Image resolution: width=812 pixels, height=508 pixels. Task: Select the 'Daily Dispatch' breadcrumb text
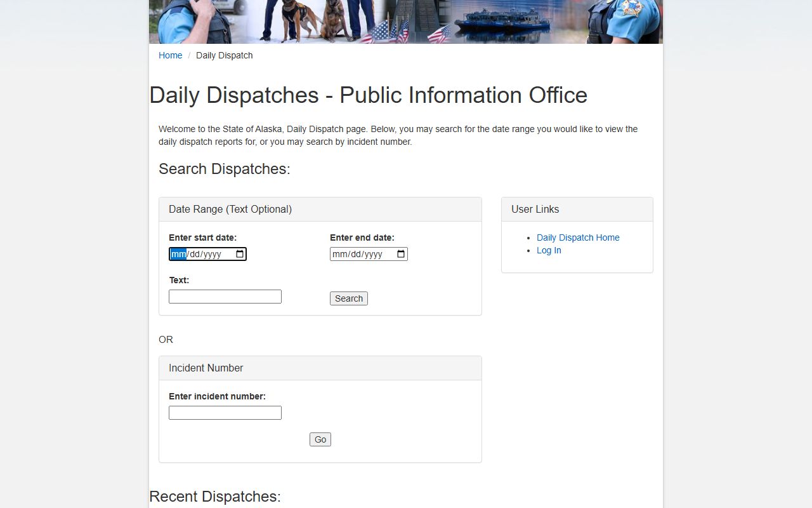point(225,55)
